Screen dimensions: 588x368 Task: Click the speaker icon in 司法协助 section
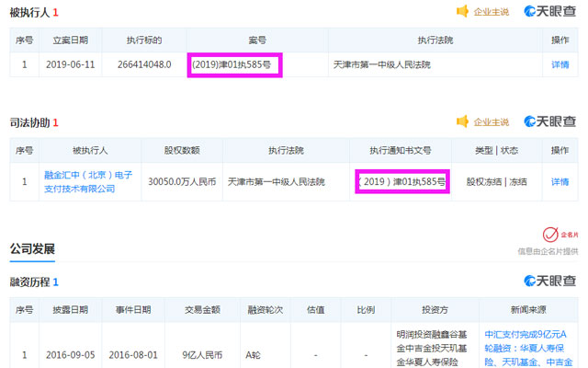(x=462, y=121)
